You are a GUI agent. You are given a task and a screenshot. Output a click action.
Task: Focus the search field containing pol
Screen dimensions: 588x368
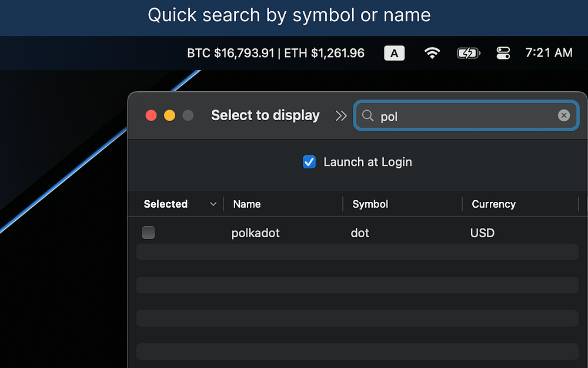pos(465,115)
